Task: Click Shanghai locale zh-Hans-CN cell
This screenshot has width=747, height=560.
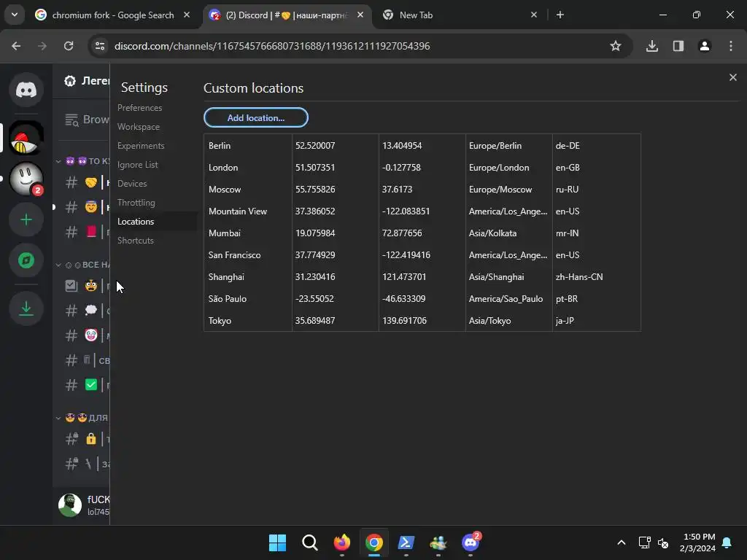Action: 597,277
